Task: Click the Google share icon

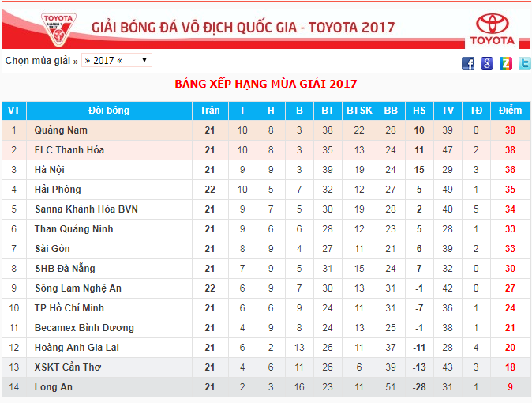Action: (x=487, y=63)
